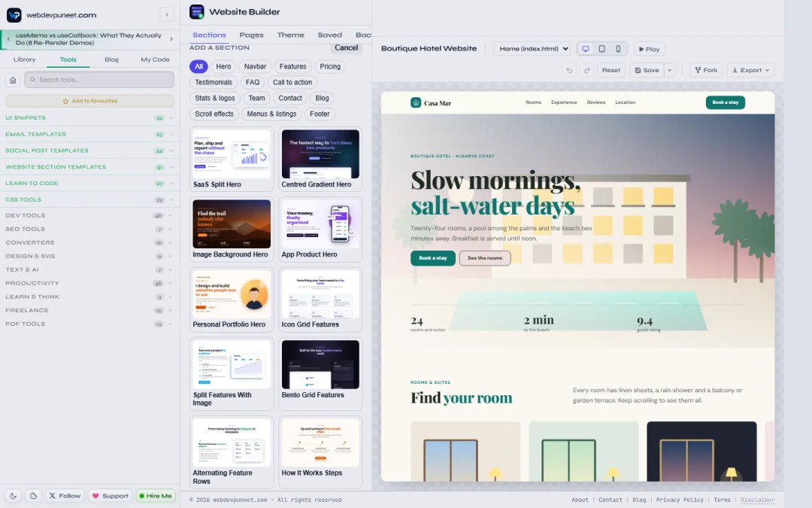
Task: Click the Hire Me button
Action: (x=156, y=495)
